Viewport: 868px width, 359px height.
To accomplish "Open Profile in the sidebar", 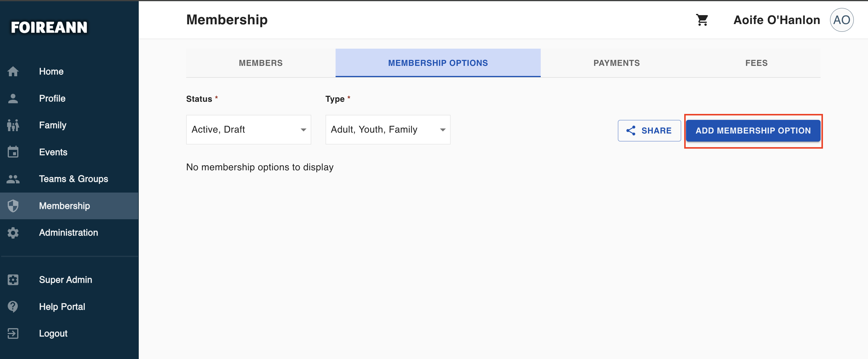I will pos(69,99).
